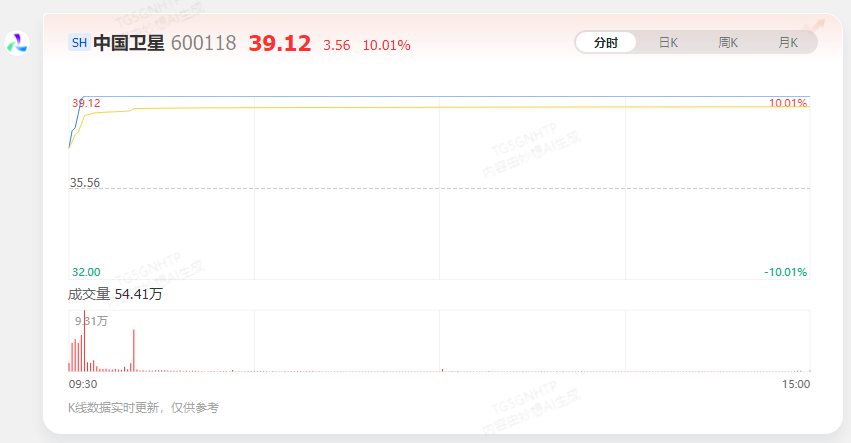Screen dimensions: 851x443
Task: Click the -10.01% lower limit axis label
Action: [785, 272]
